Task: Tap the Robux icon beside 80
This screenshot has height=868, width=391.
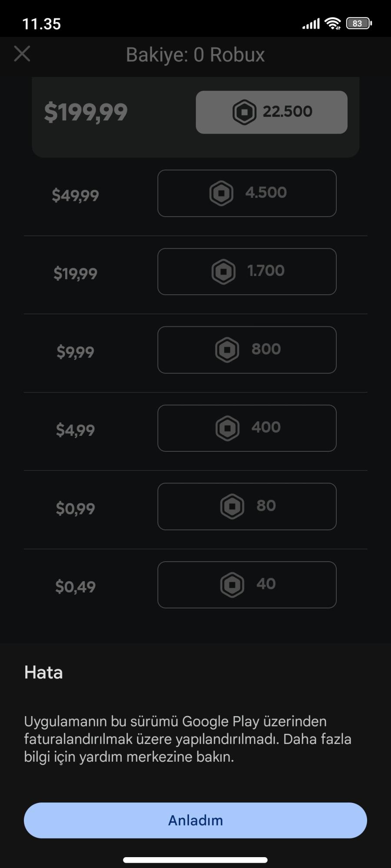Action: click(232, 506)
